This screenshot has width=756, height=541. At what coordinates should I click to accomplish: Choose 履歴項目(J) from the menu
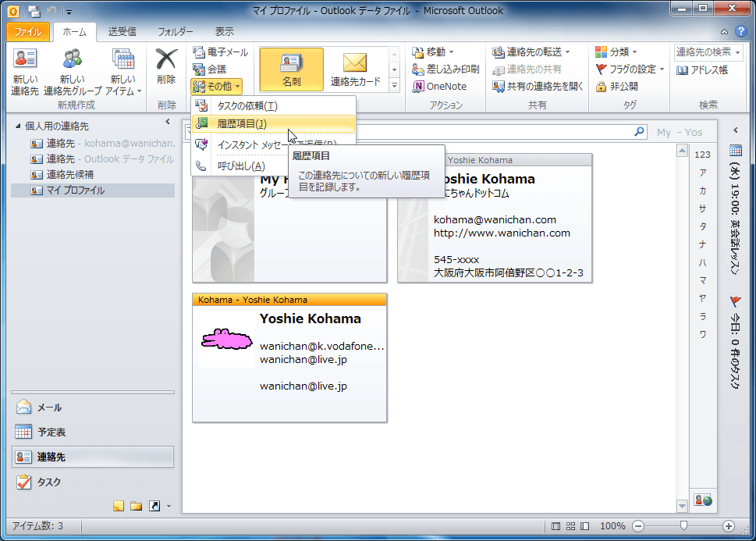pyautogui.click(x=273, y=123)
